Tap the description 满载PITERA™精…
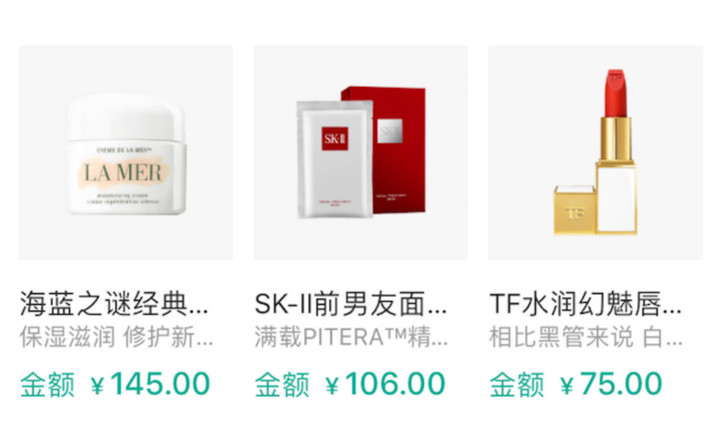This screenshot has height=432, width=720. (x=352, y=337)
